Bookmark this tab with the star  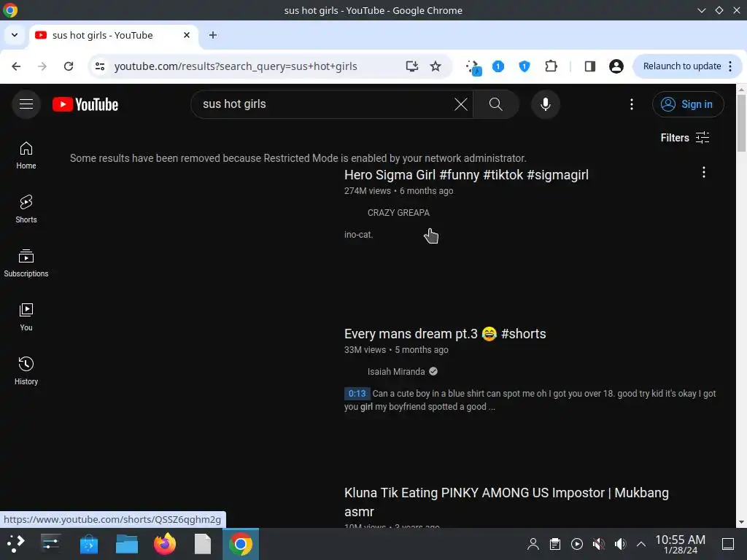click(x=436, y=66)
